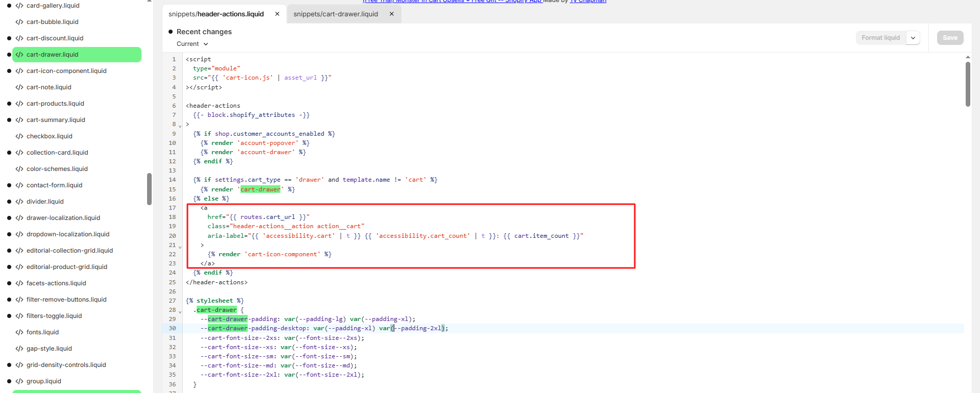Open color-schemes.liquid file
Image resolution: width=980 pixels, height=393 pixels.
click(57, 169)
